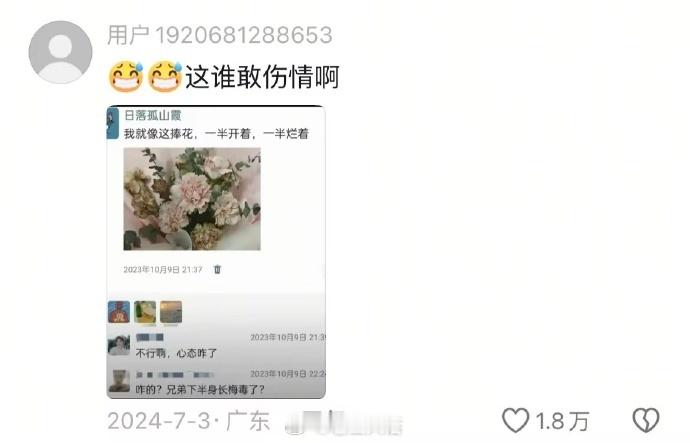690x443 pixels.
Task: Click the 1.8万 like count
Action: pos(562,421)
